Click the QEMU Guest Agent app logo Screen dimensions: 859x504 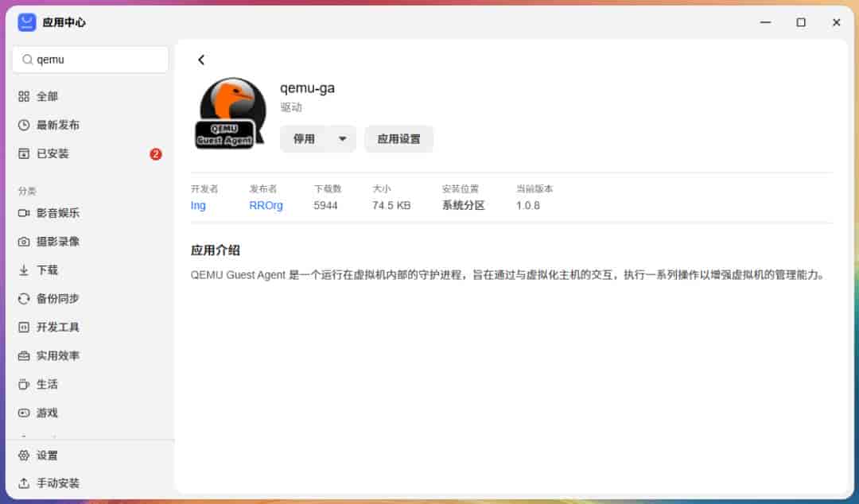click(231, 114)
